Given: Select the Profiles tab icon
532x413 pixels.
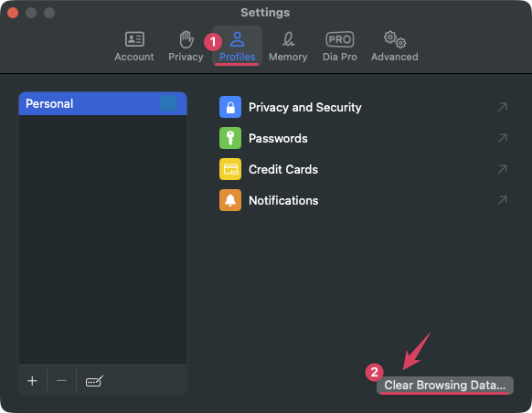Looking at the screenshot, I should [x=237, y=39].
